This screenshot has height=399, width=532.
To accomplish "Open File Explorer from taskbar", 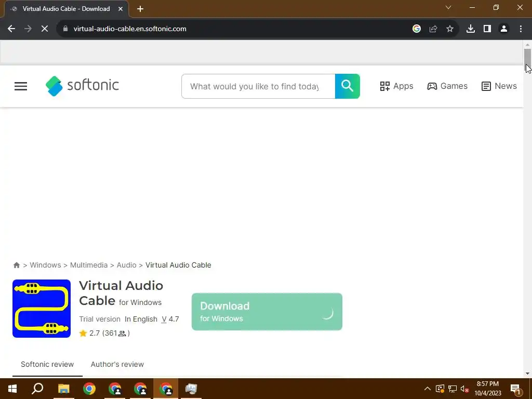I will point(63,389).
